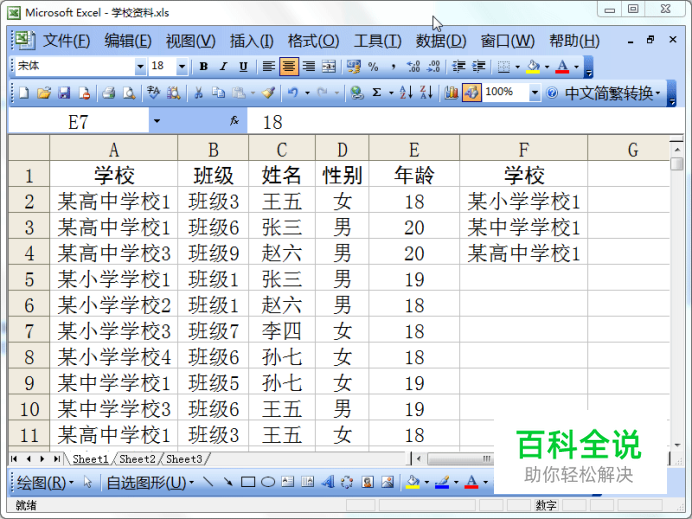Cut the selected cell
692x519 pixels.
(199, 93)
